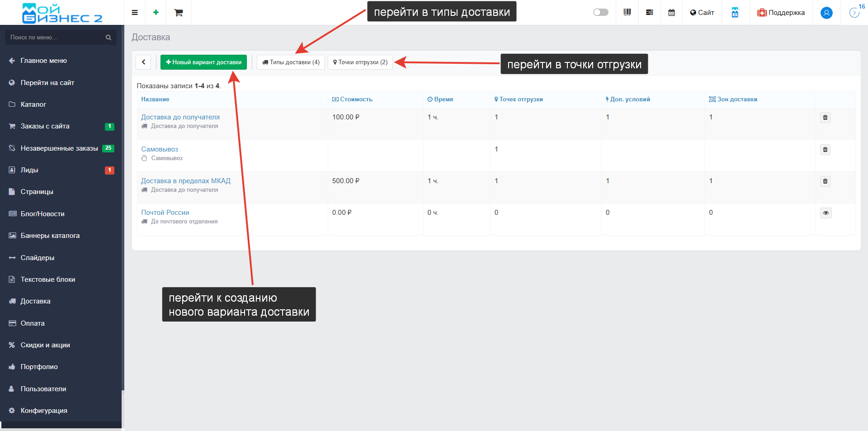Open the shopping cart icon
Viewport: 868px width, 431px height.
179,13
